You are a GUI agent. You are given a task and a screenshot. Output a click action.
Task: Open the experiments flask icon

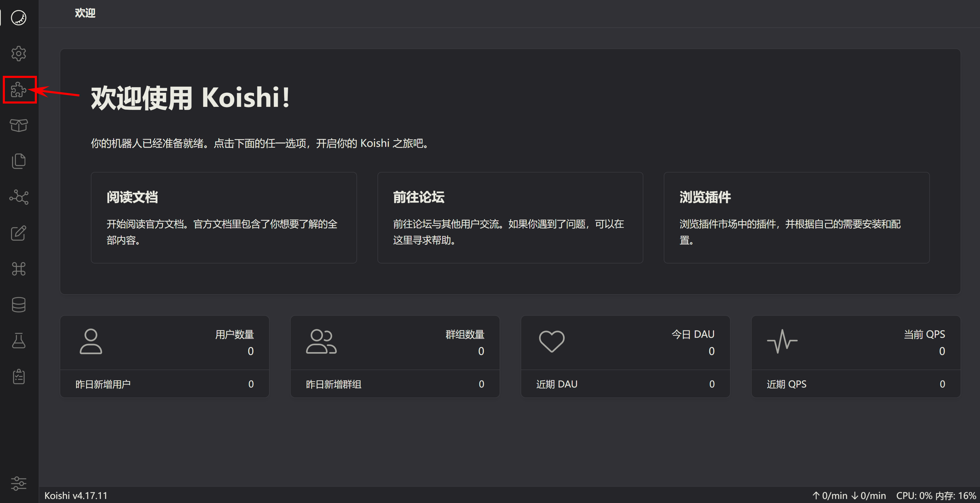pyautogui.click(x=19, y=340)
